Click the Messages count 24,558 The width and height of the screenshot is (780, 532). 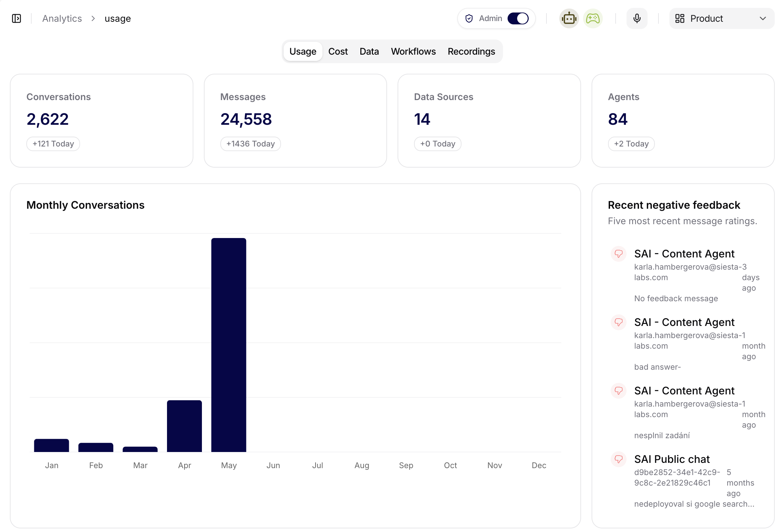tap(246, 120)
